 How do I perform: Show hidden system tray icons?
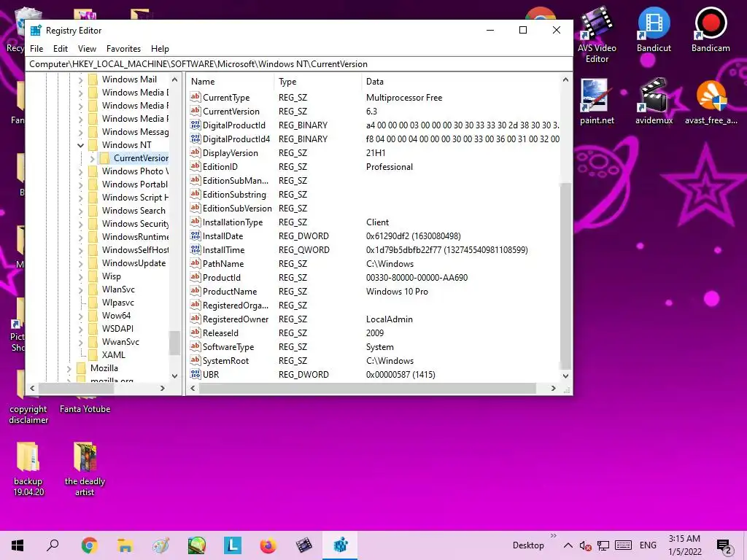point(568,545)
